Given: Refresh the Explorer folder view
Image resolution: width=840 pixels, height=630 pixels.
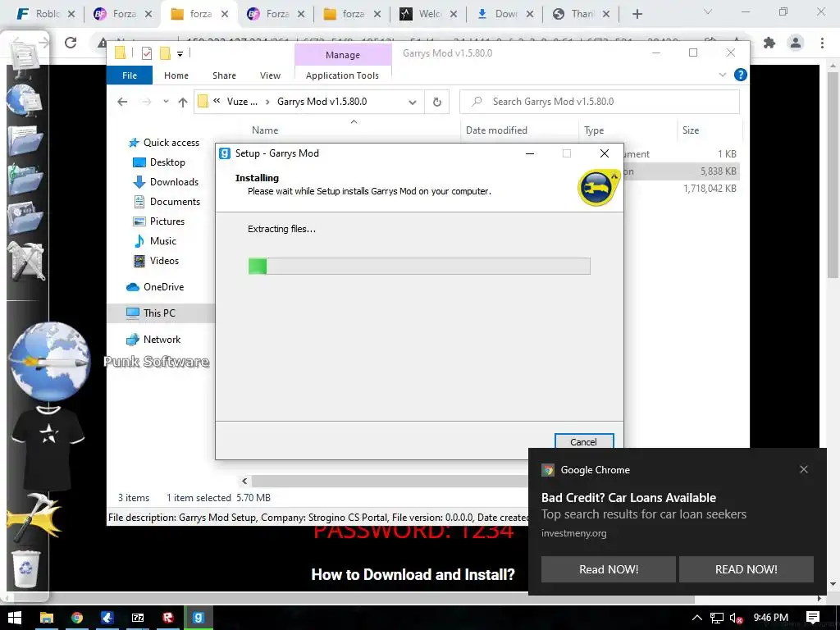Looking at the screenshot, I should [x=437, y=102].
